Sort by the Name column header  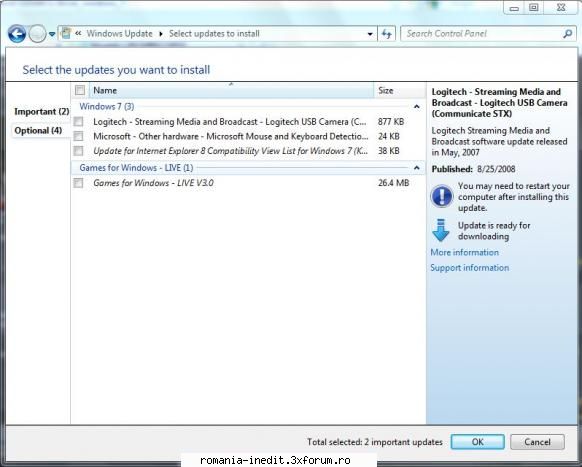[232, 90]
